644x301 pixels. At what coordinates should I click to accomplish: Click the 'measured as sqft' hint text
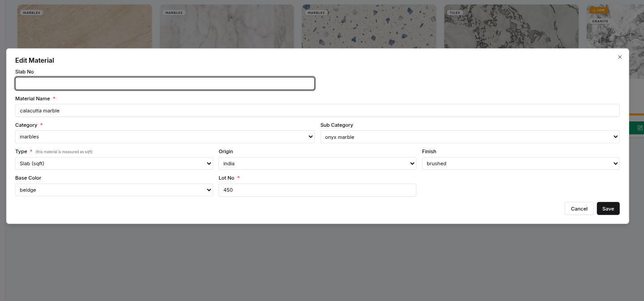64,152
